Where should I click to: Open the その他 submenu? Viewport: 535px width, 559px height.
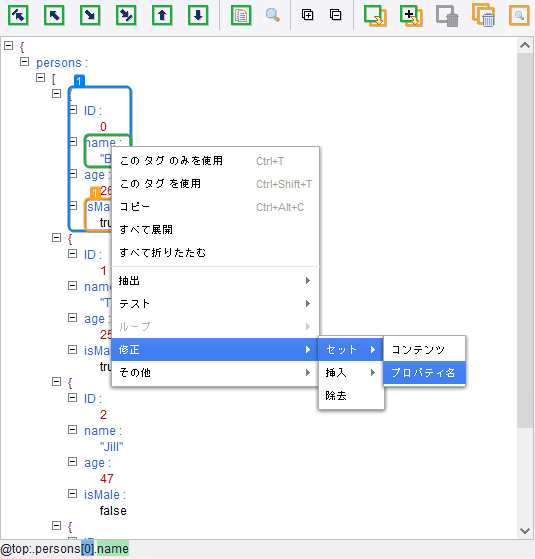(215, 373)
